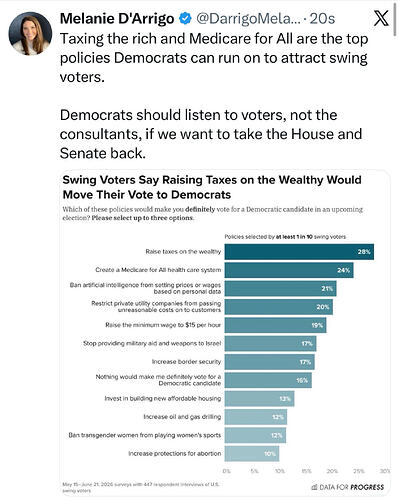This screenshot has height=499, width=399.
Task: Click the chart title about raising taxes
Action: tap(212, 187)
